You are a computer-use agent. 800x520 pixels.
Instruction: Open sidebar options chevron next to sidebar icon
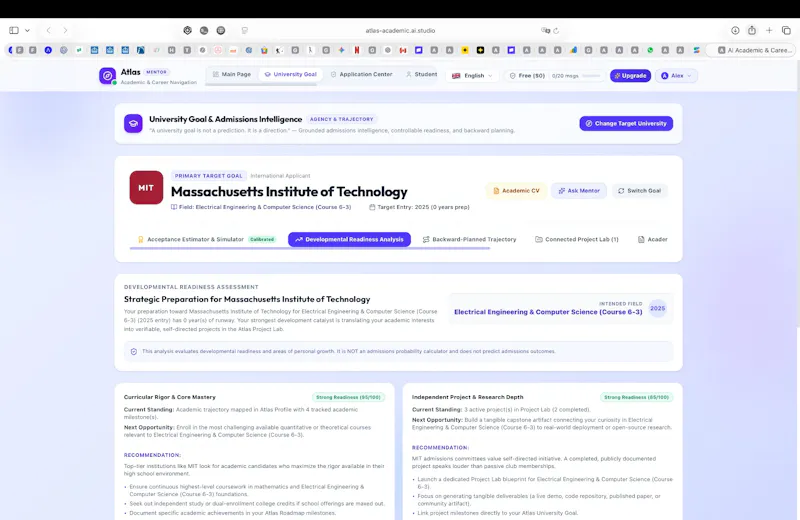(28, 31)
